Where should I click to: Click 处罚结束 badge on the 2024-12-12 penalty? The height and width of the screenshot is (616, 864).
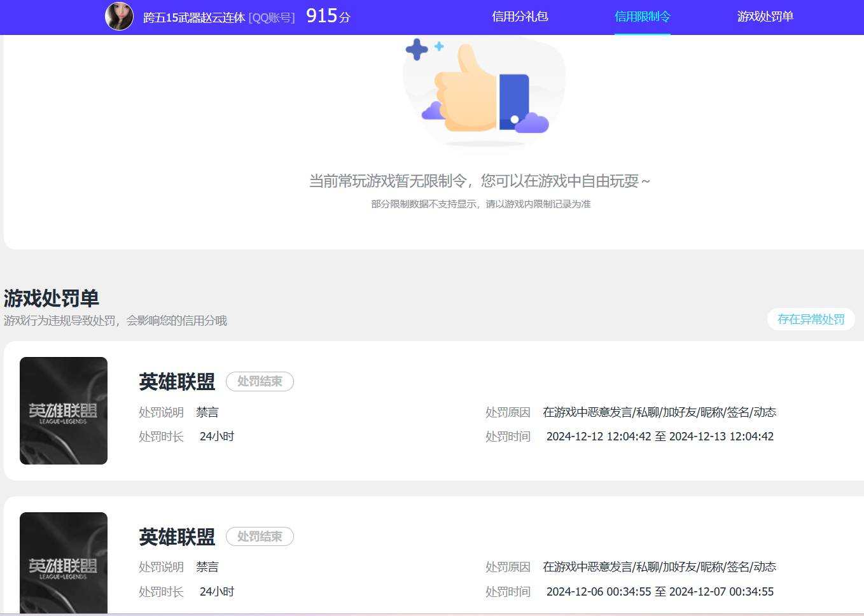click(x=260, y=381)
